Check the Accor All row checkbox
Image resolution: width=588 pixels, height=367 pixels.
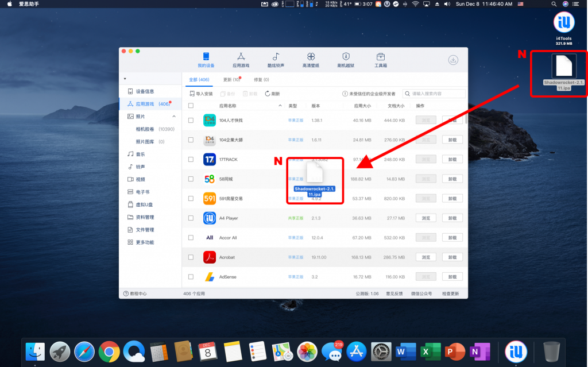[191, 238]
